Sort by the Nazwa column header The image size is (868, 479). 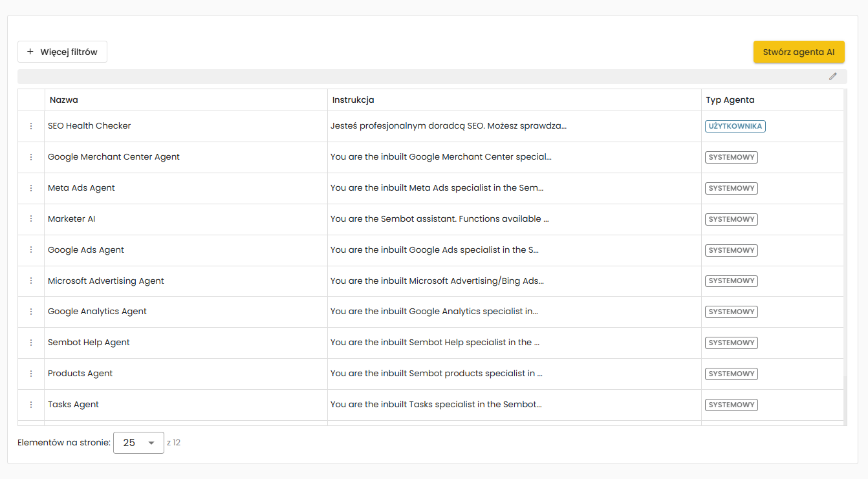pyautogui.click(x=64, y=100)
